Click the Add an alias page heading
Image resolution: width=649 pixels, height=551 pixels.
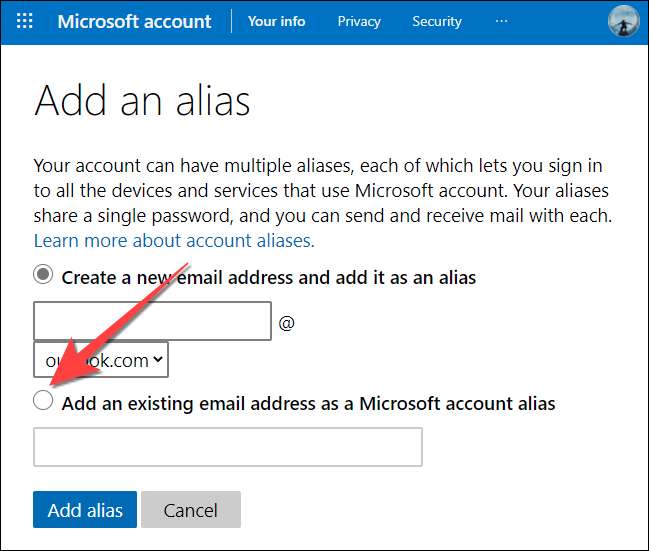142,101
